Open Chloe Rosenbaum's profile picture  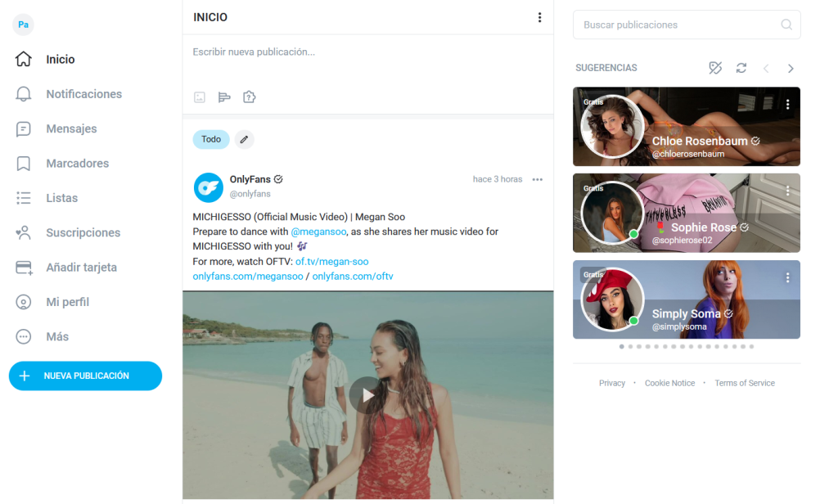(611, 127)
